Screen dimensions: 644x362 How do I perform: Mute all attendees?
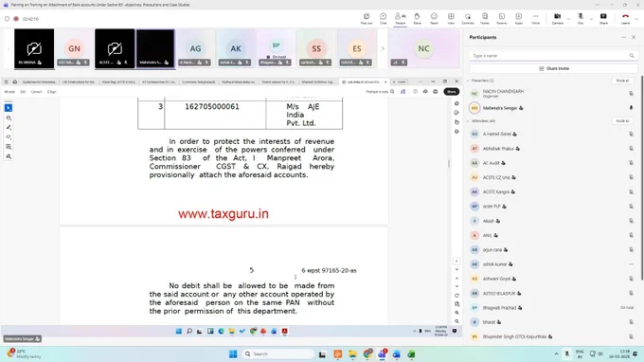[x=622, y=120]
